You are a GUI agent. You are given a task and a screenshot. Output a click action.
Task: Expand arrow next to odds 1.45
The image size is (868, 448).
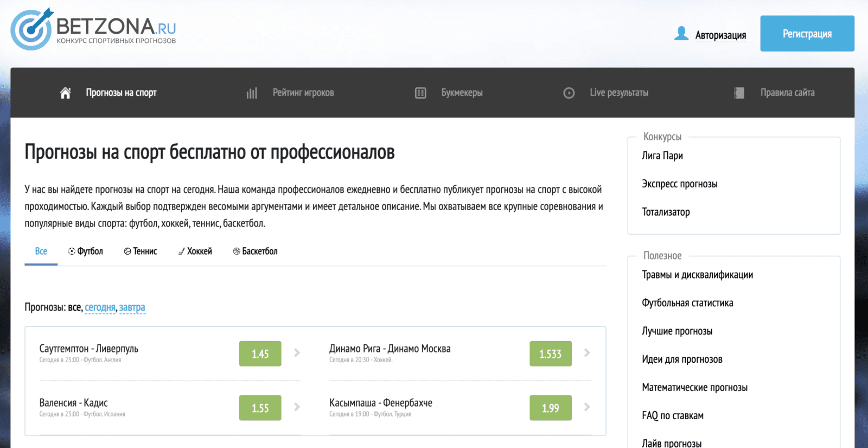click(297, 353)
